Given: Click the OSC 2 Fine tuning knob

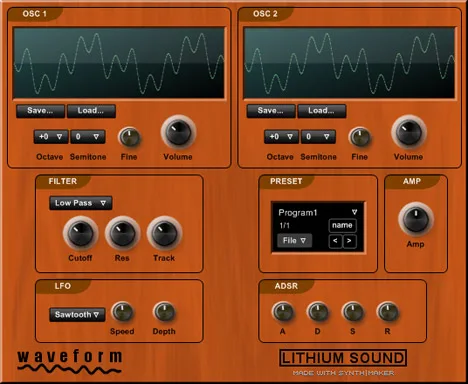Looking at the screenshot, I should (360, 137).
